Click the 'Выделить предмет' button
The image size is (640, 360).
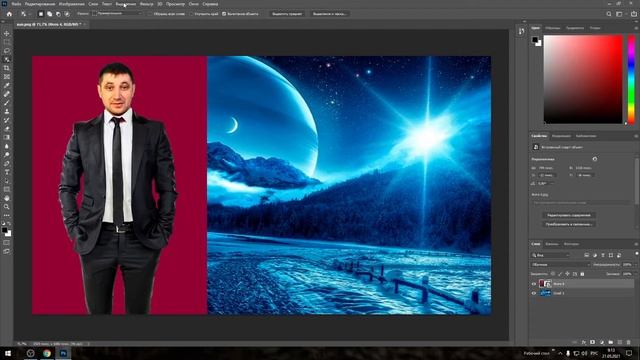click(287, 14)
